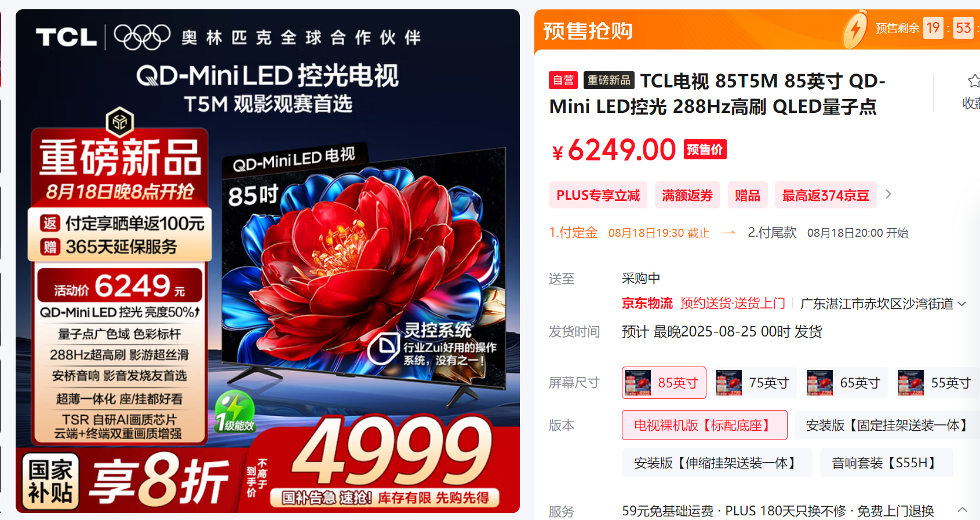The height and width of the screenshot is (520, 980).
Task: Select the 65英寸 screen size
Action: (x=846, y=383)
